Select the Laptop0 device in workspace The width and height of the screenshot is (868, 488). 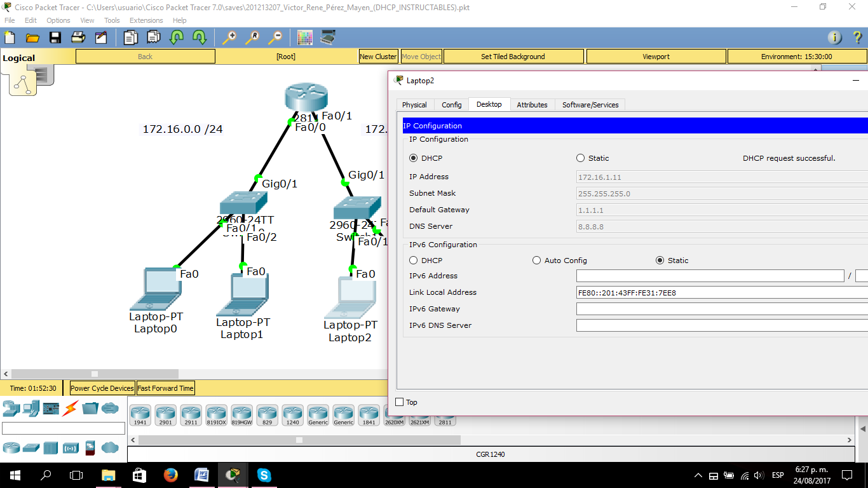pyautogui.click(x=156, y=289)
